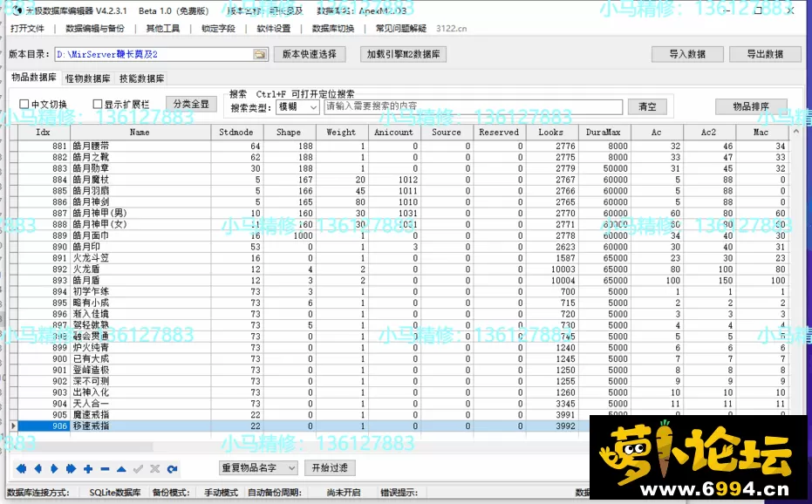Switch to the 物品数据库 tab
This screenshot has width=812, height=504.
(x=34, y=78)
